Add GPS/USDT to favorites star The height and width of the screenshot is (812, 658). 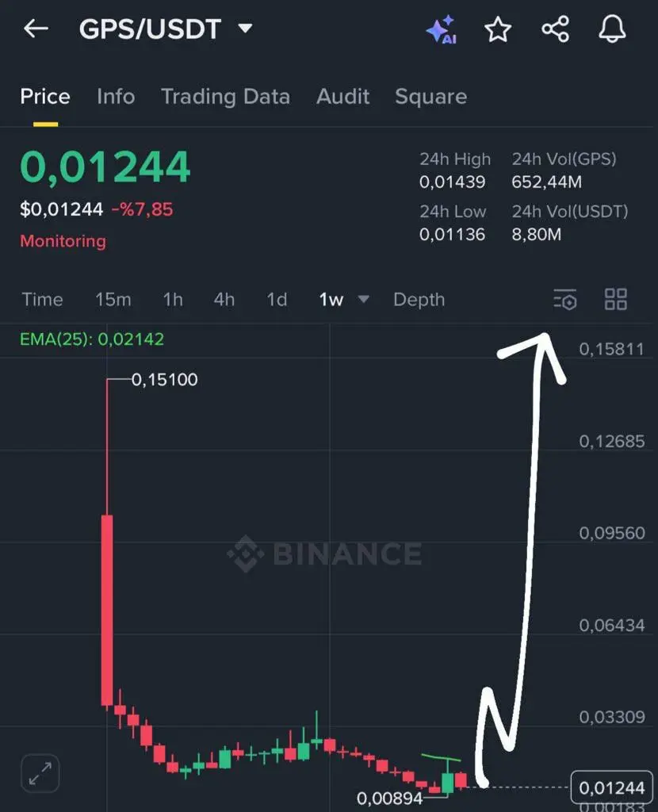point(498,29)
